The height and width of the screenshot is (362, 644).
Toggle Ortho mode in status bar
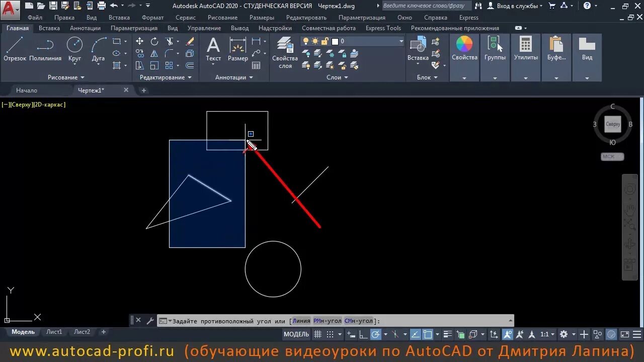coord(363,334)
